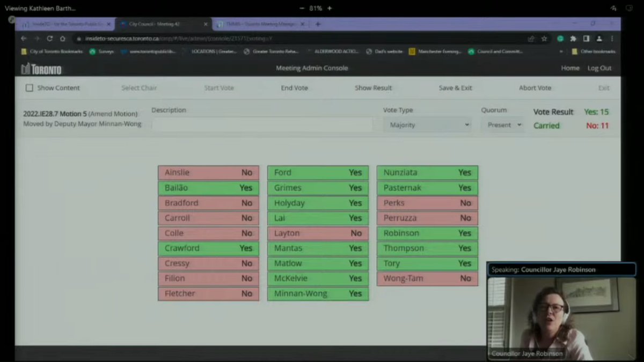Open the browser home page icon
Image resolution: width=644 pixels, height=362 pixels.
coord(63,39)
